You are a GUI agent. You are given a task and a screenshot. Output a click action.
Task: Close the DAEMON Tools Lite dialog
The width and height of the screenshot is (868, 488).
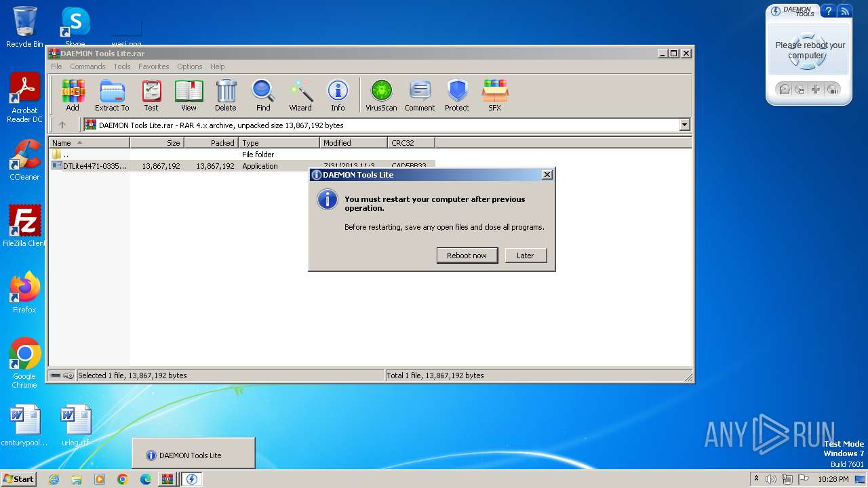point(547,175)
